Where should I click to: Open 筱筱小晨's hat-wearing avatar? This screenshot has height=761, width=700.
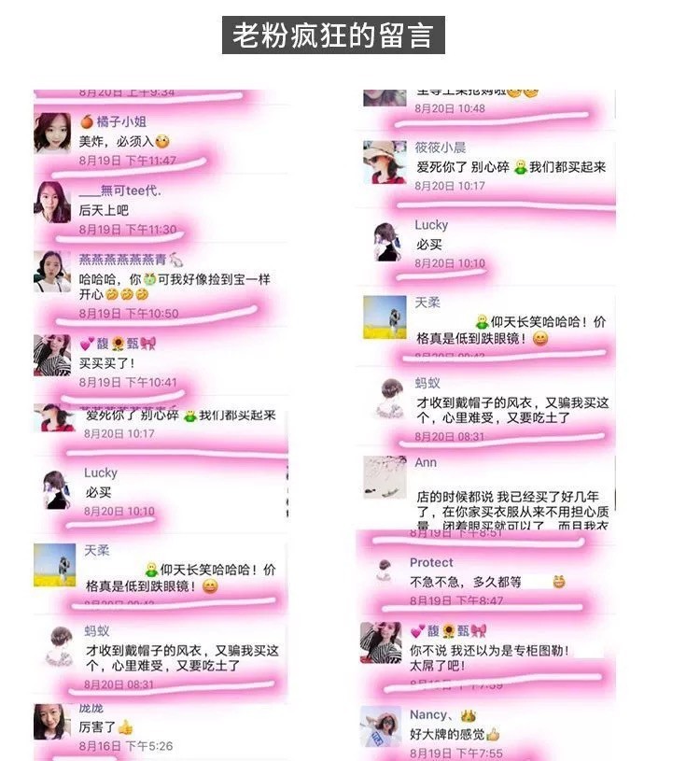coord(385,162)
